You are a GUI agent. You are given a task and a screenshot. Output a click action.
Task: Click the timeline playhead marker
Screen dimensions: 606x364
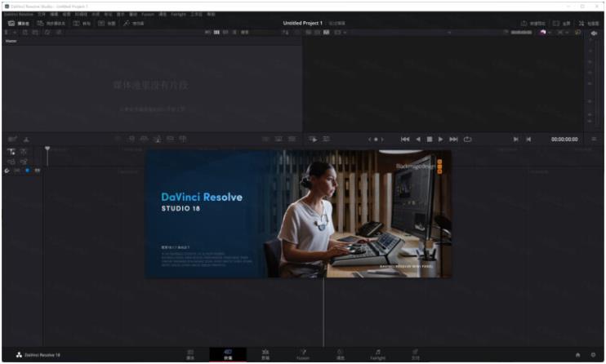point(47,149)
